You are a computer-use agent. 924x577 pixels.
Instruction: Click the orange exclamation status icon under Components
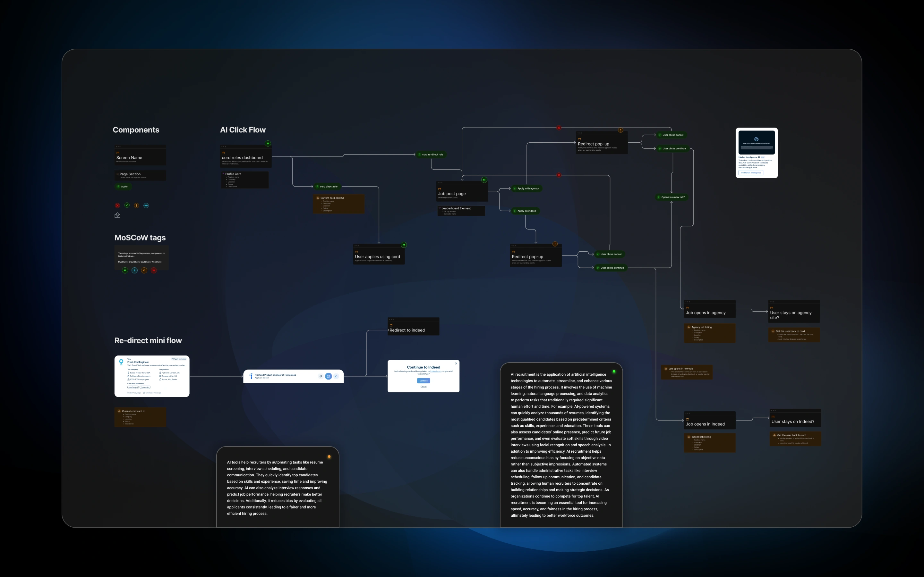tap(136, 205)
